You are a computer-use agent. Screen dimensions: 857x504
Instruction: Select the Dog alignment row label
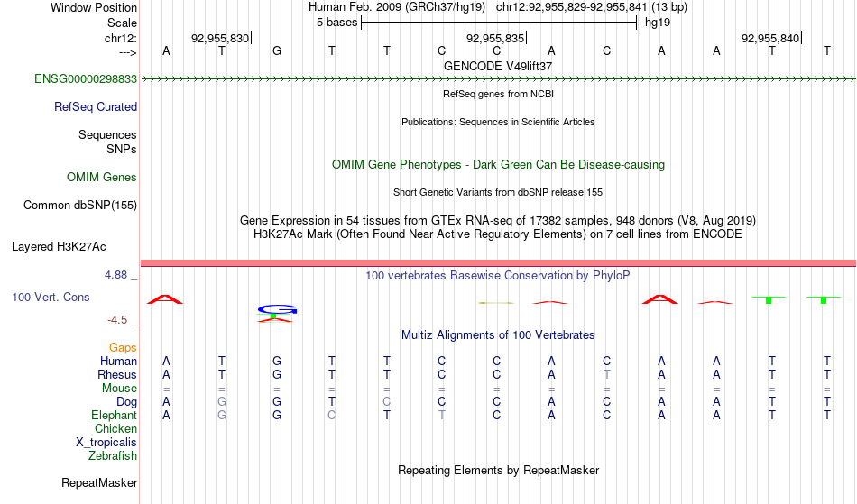(x=126, y=402)
